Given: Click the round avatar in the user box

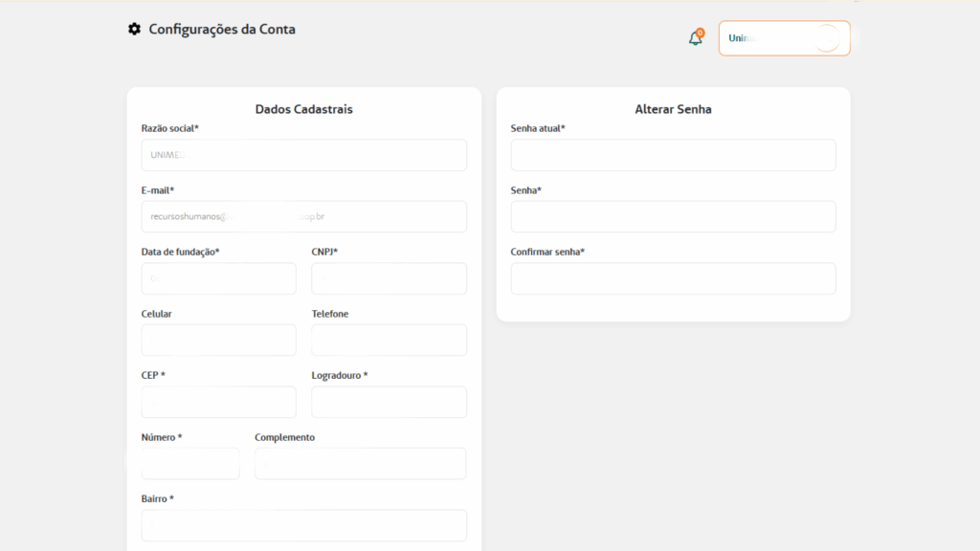Looking at the screenshot, I should pos(826,38).
